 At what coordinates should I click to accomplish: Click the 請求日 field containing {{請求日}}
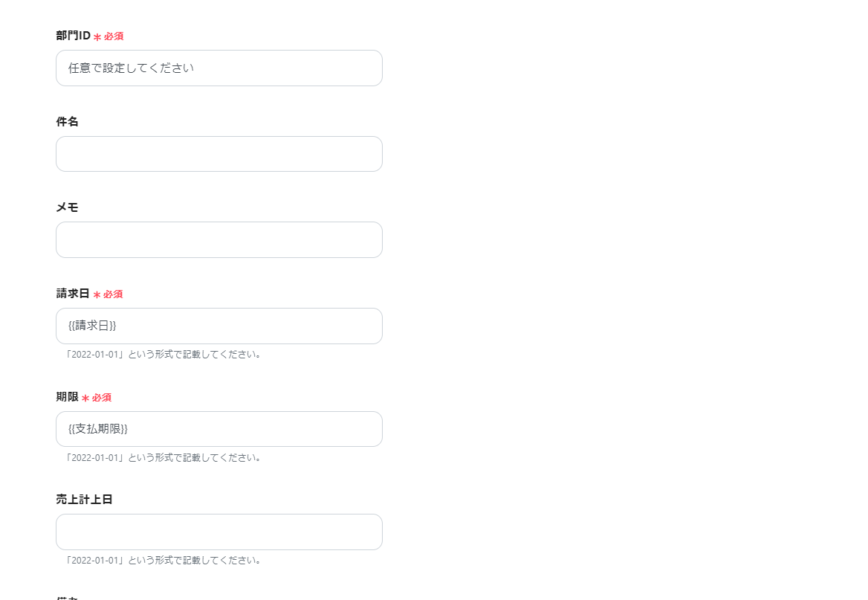pos(218,326)
